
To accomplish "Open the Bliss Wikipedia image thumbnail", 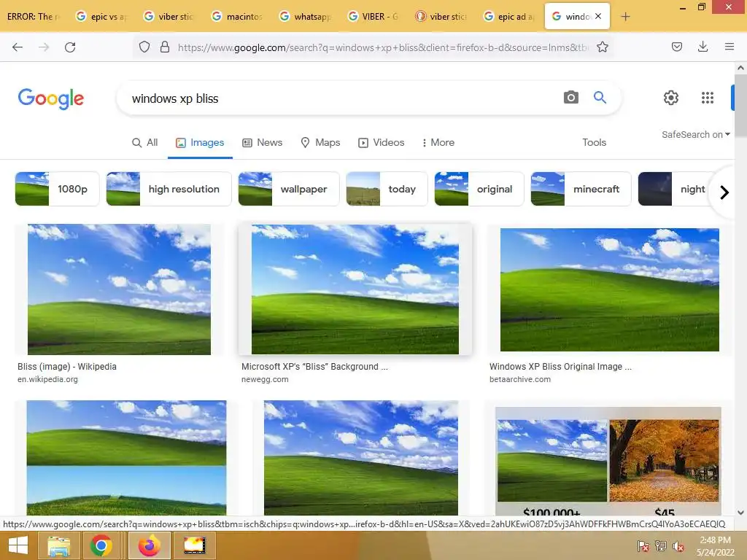I will (x=119, y=289).
